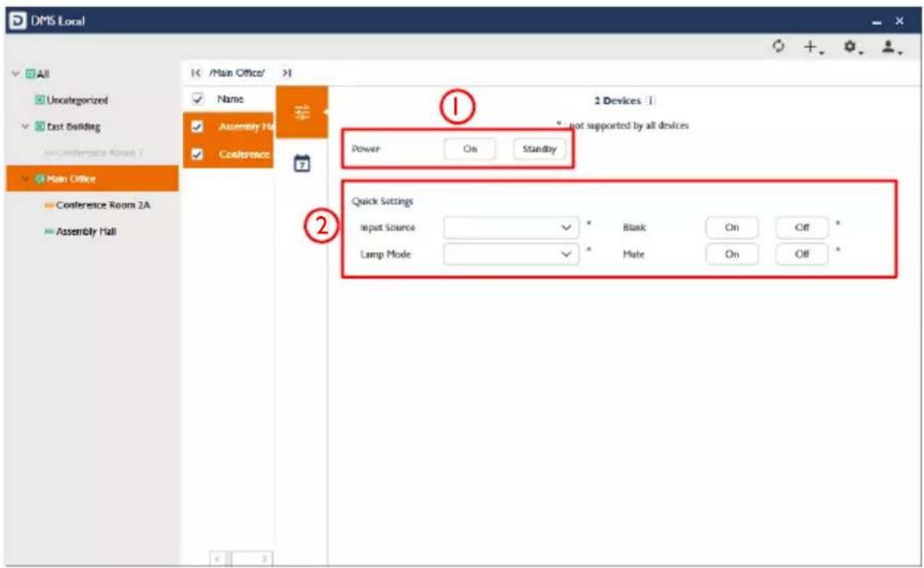Open the plus add menu

[814, 47]
